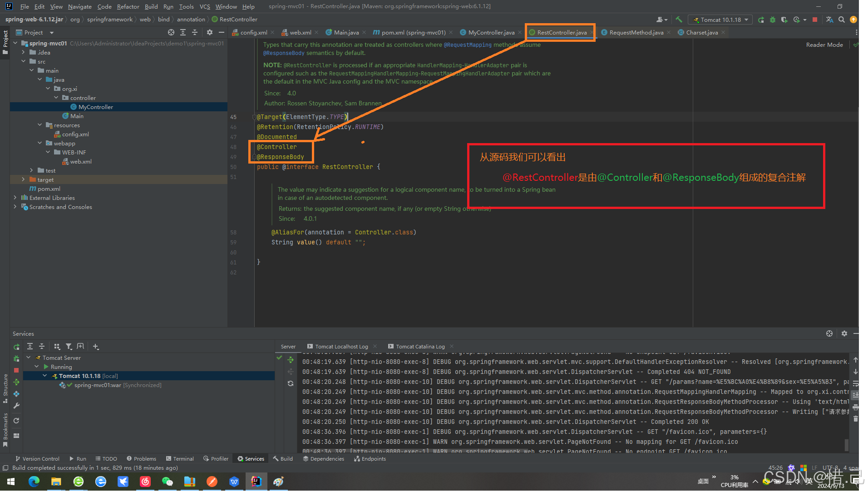Open the Version Control tool window

point(37,459)
